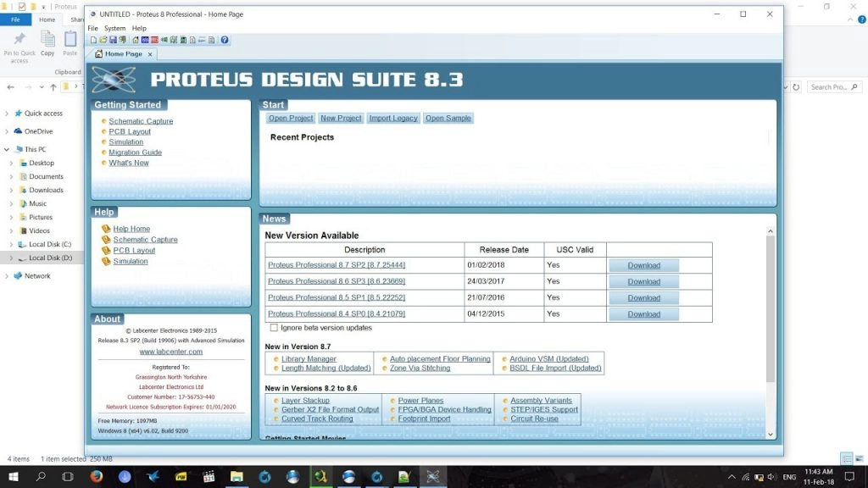The height and width of the screenshot is (488, 868).
Task: Click the Open Project start button
Action: (x=291, y=118)
